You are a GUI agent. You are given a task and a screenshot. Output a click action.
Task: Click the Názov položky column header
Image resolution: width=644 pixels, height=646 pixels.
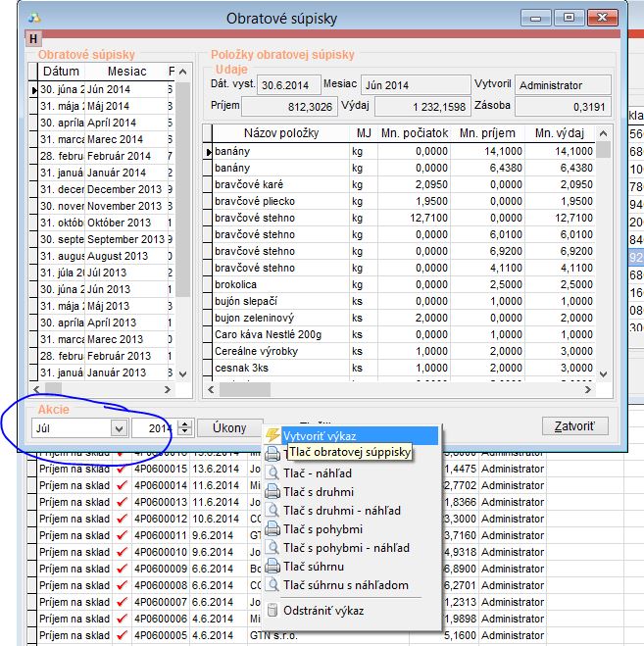(275, 133)
